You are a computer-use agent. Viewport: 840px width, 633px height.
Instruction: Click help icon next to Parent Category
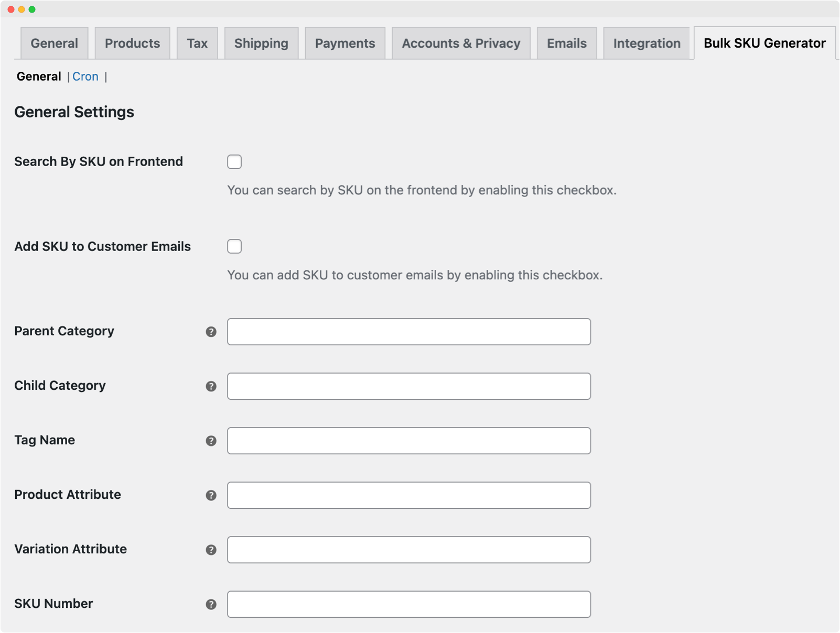point(211,332)
